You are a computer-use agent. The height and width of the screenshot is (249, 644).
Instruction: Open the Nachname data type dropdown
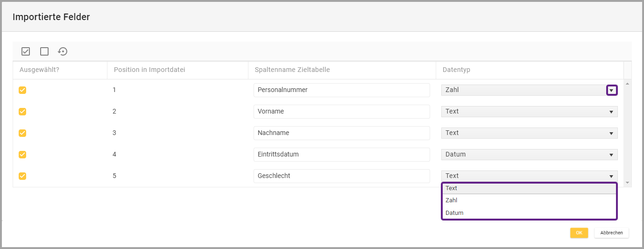(611, 133)
